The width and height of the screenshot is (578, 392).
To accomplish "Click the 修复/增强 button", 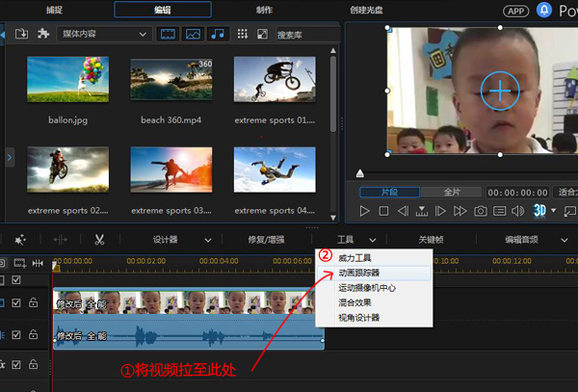I will point(266,240).
